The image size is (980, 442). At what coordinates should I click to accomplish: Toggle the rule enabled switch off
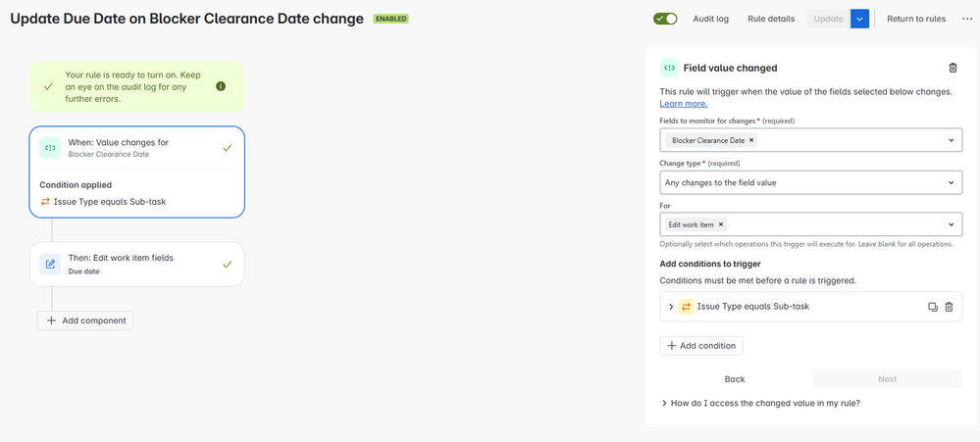(666, 19)
